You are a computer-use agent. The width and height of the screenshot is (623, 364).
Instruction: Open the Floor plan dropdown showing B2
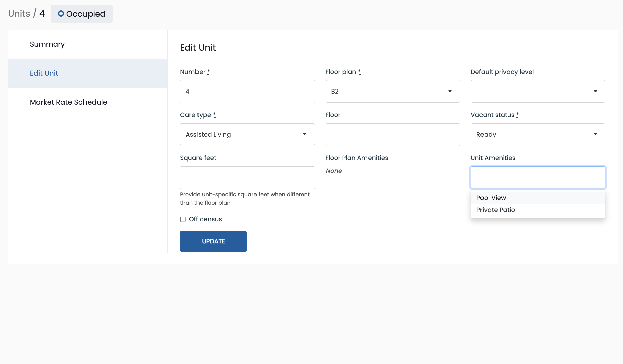tap(392, 91)
